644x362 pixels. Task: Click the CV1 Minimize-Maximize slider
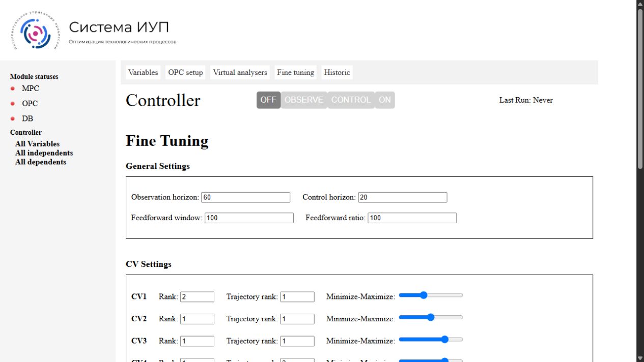(431, 295)
